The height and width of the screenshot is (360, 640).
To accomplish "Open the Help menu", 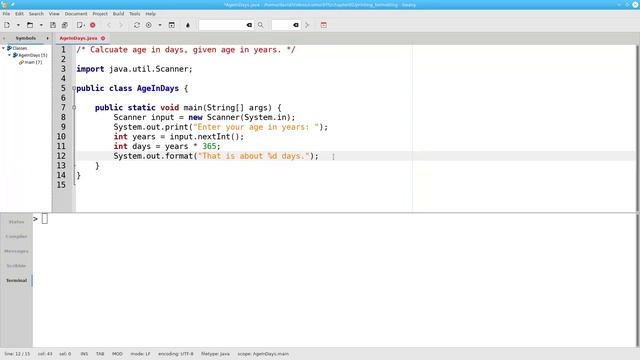I will click(x=151, y=14).
